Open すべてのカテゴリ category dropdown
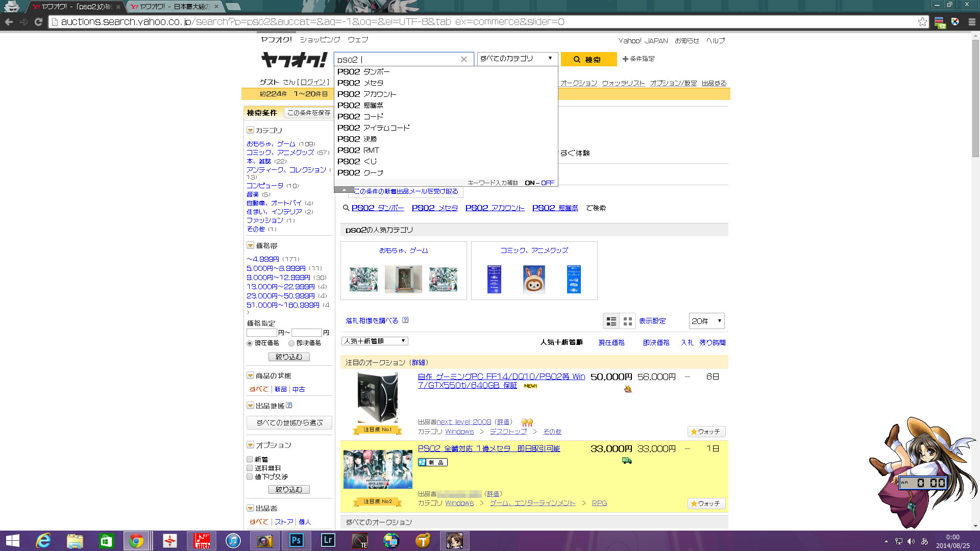 click(x=517, y=58)
